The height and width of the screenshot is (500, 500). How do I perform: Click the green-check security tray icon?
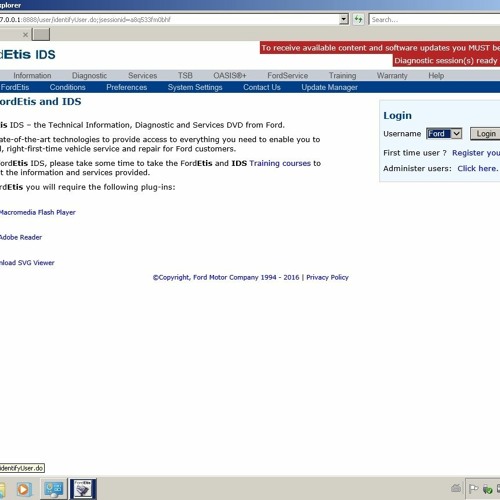(x=487, y=489)
